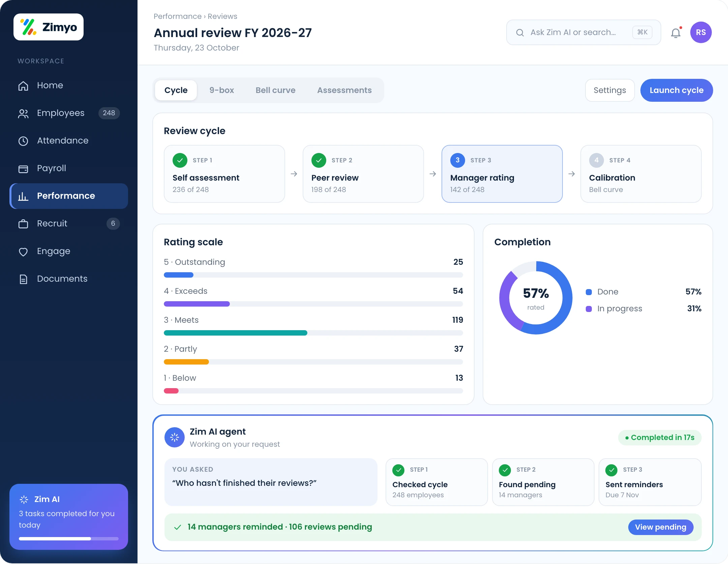Go to Employees in the sidebar

tap(69, 113)
